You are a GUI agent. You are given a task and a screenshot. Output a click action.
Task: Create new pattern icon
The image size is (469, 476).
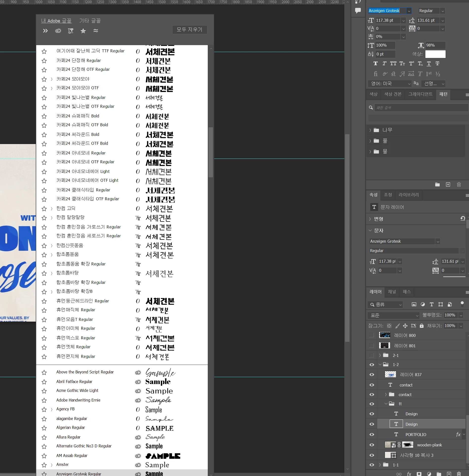tap(448, 184)
